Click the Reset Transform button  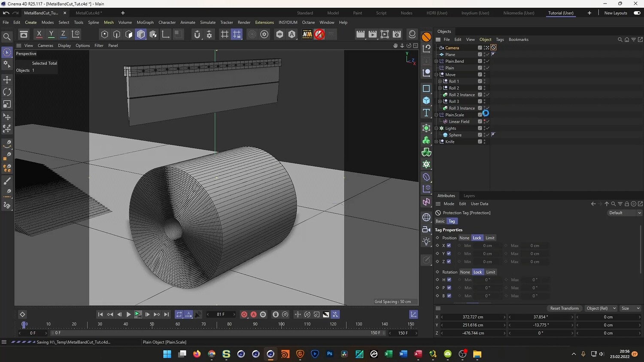(x=564, y=308)
